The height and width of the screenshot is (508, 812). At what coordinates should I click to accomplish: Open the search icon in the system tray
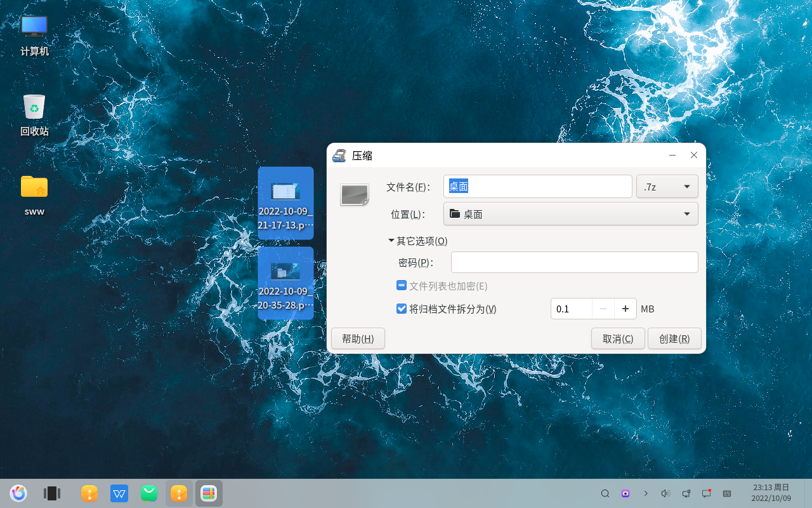[x=605, y=493]
